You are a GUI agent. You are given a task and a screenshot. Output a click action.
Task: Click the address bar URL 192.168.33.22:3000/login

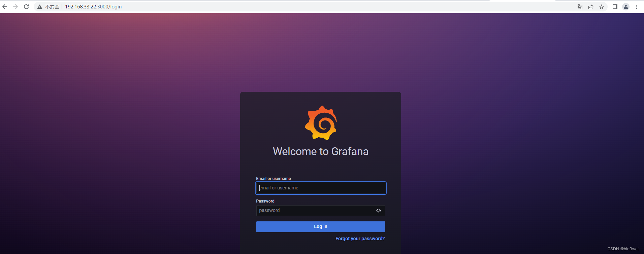coord(93,7)
